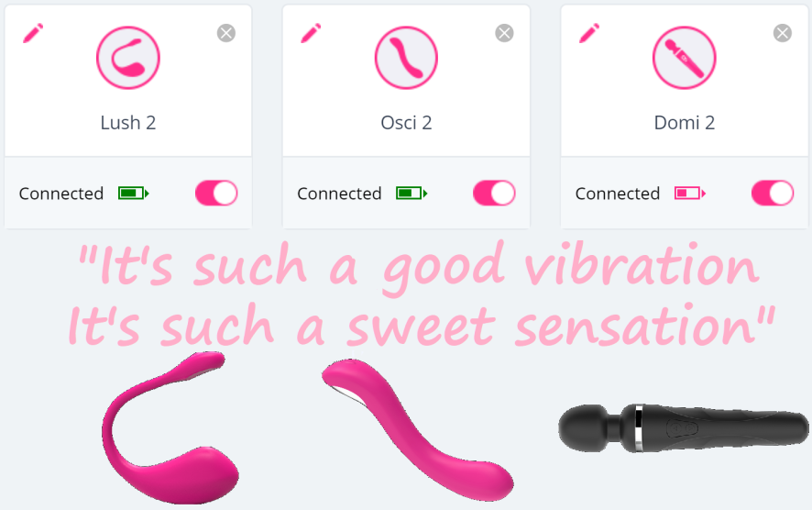
Task: Click the low battery icon for Domi 2
Action: (x=690, y=194)
